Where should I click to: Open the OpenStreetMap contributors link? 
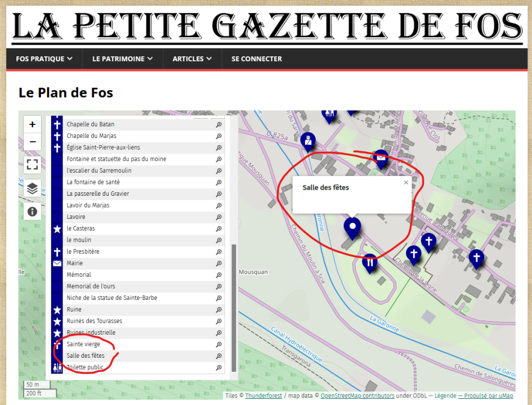(357, 396)
